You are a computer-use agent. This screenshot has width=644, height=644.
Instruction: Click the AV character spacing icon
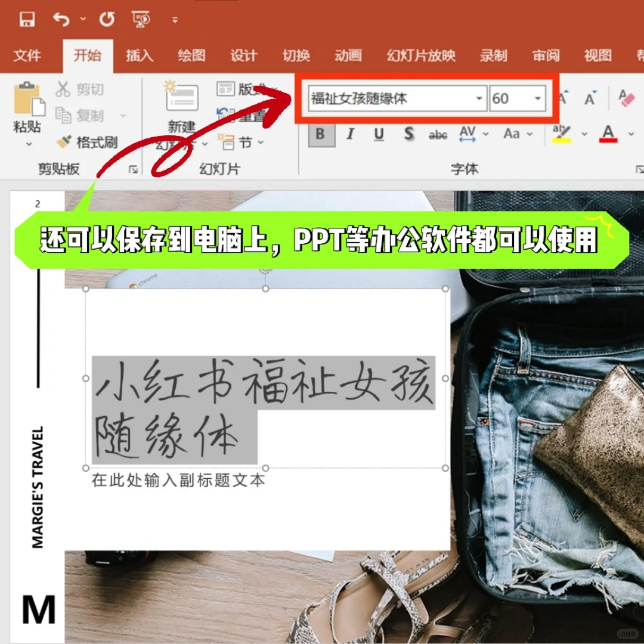click(467, 135)
